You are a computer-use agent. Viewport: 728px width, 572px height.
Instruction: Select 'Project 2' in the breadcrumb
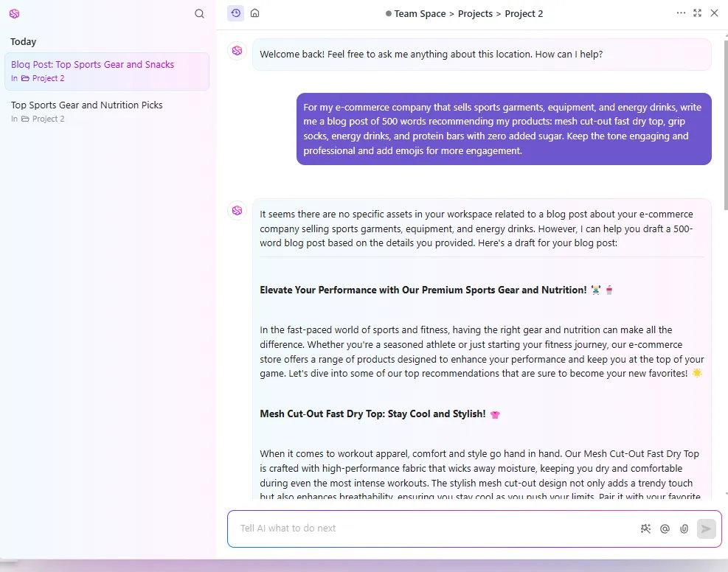coord(524,14)
